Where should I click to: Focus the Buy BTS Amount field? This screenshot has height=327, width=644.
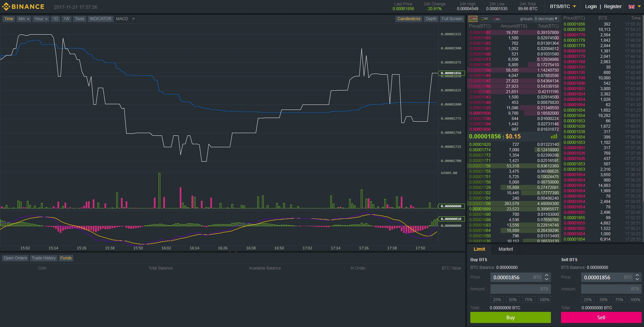click(x=520, y=289)
